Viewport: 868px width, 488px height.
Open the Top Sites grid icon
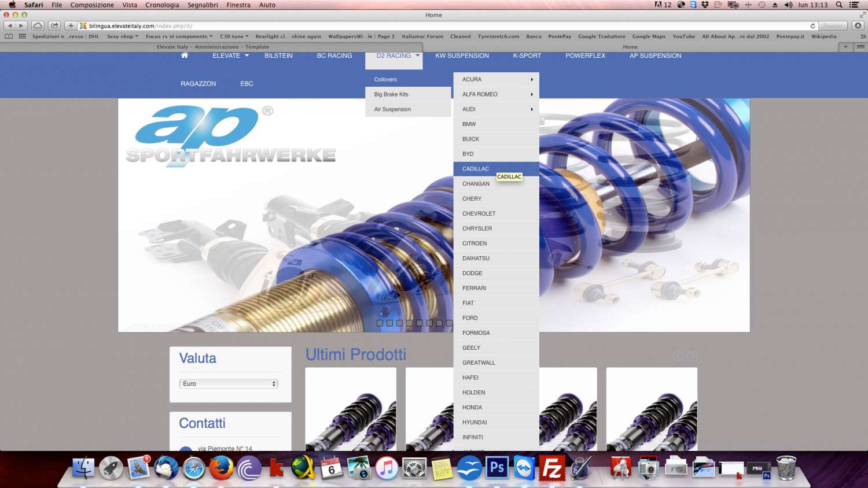pos(23,36)
